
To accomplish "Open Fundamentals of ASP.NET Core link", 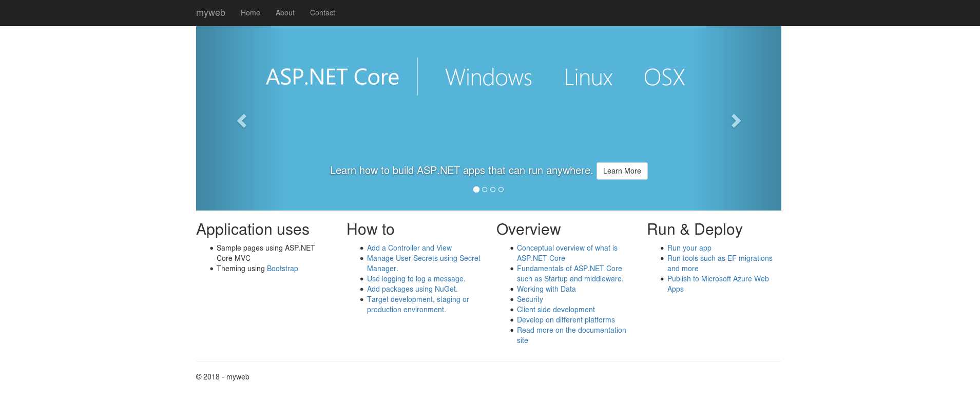I will click(x=570, y=274).
